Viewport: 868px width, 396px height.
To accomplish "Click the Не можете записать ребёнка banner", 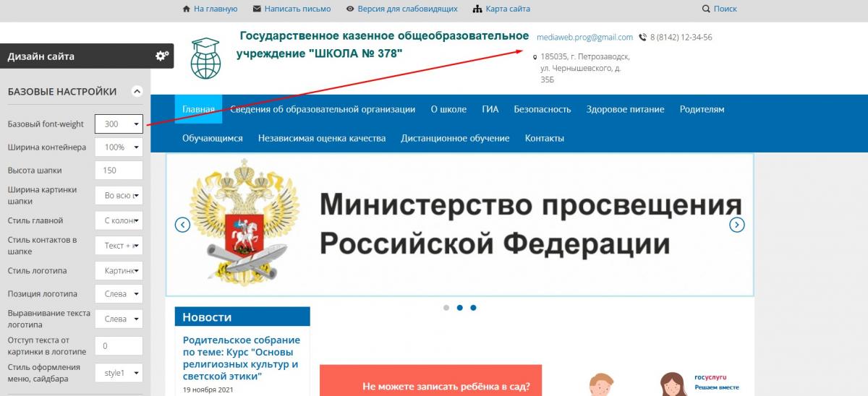I will click(430, 380).
